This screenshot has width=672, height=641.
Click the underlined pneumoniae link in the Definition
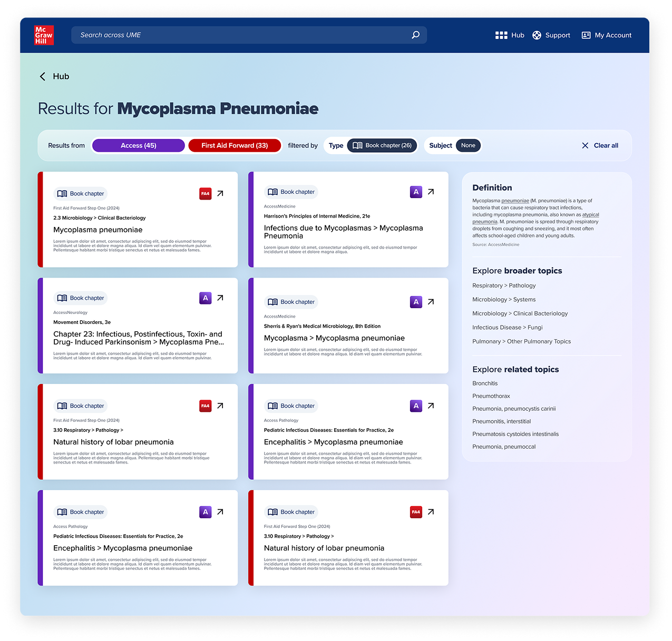[x=515, y=201]
